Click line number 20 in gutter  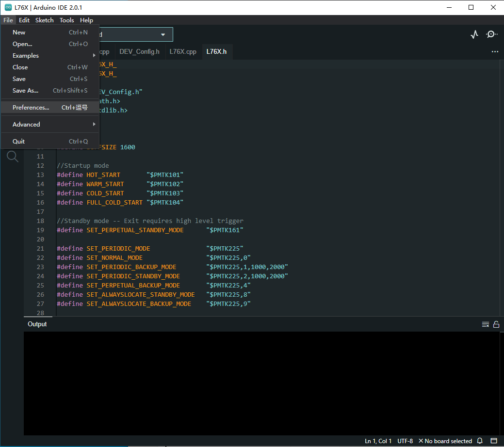tap(40, 239)
